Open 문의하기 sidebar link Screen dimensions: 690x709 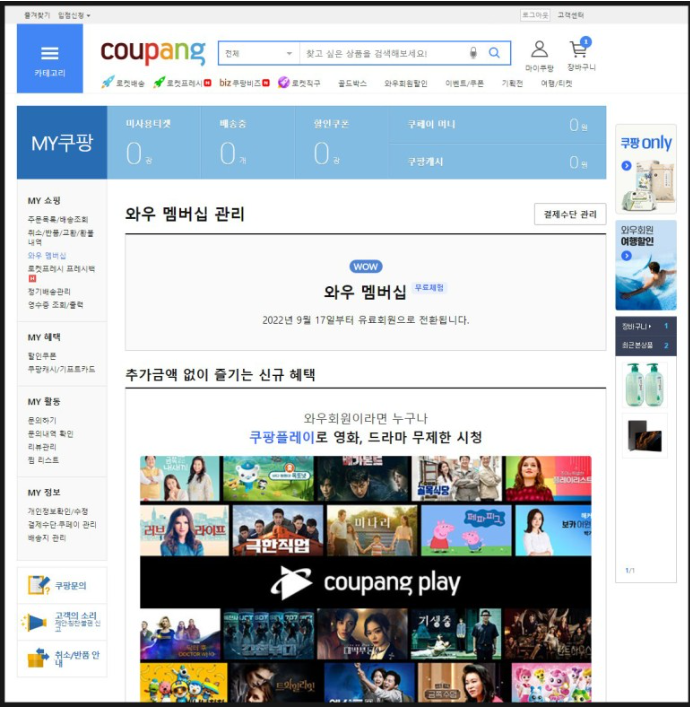[x=42, y=420]
